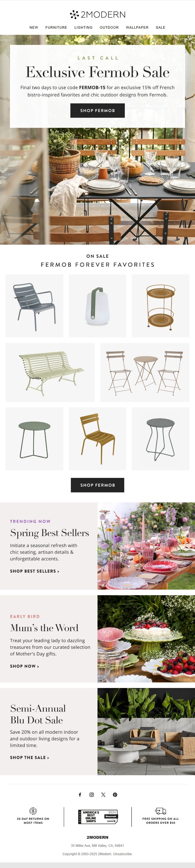This screenshot has height=868, width=195.
Task: Open the Facebook social icon
Action: pos(80,794)
